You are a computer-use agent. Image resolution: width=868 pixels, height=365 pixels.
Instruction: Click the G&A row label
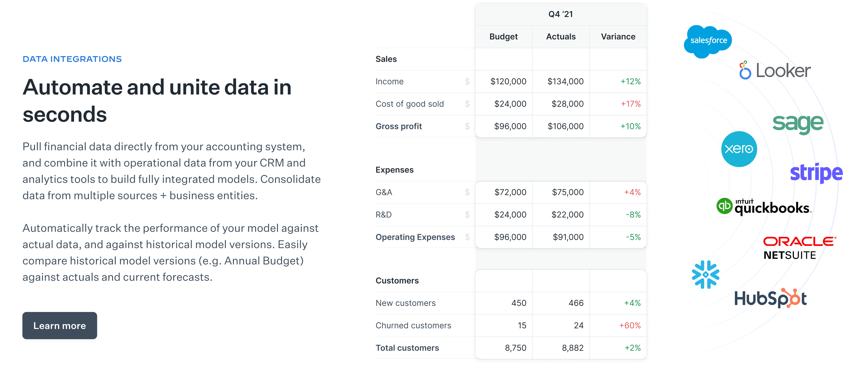point(384,192)
